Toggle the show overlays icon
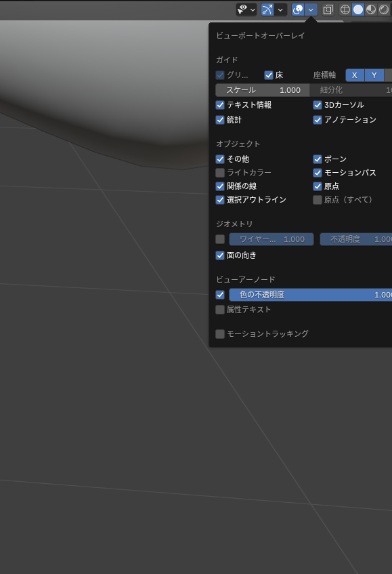 (x=298, y=9)
